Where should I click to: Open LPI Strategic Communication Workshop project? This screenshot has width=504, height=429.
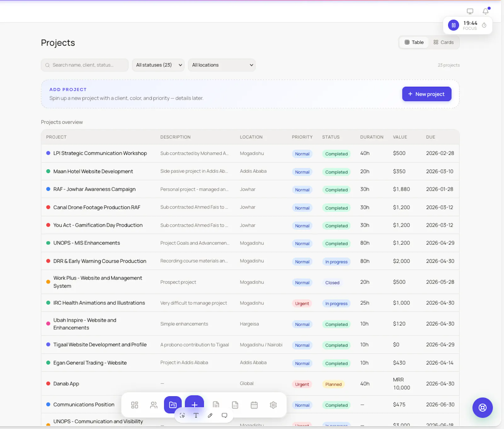pyautogui.click(x=100, y=153)
